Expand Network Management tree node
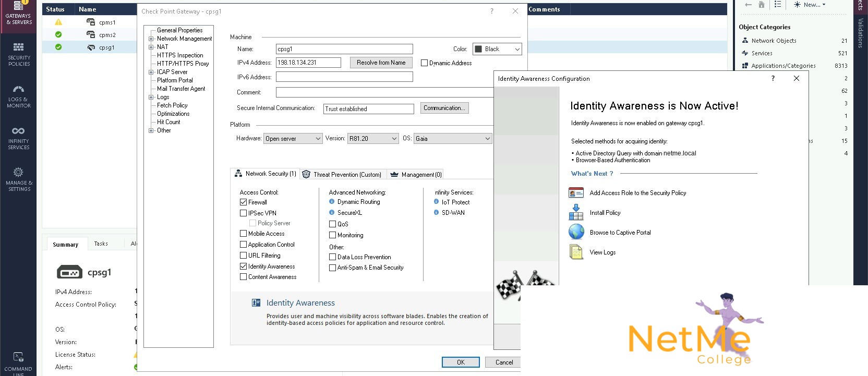This screenshot has height=376, width=868. [x=151, y=39]
